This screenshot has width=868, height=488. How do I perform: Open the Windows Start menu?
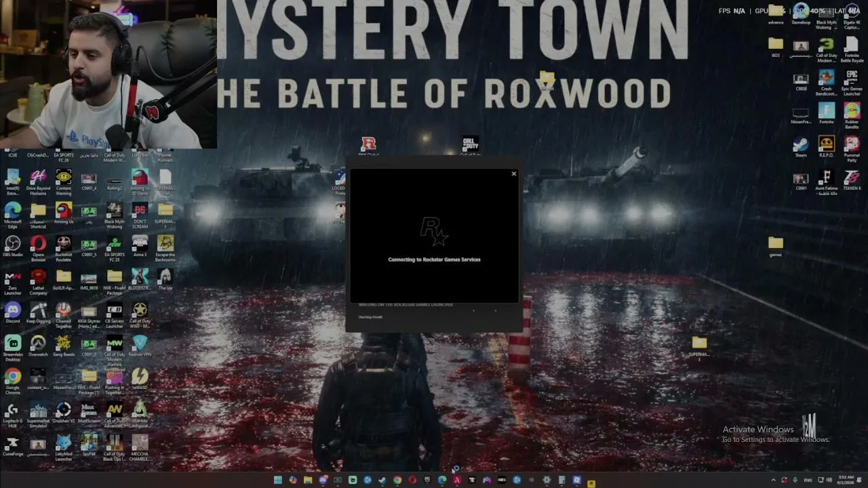(277, 481)
